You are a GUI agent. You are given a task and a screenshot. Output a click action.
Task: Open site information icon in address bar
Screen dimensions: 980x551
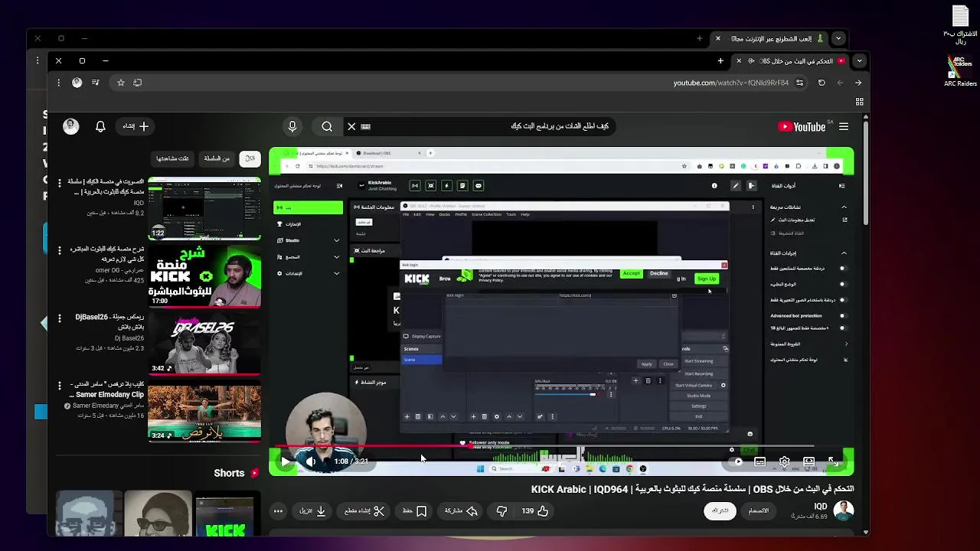pos(800,83)
